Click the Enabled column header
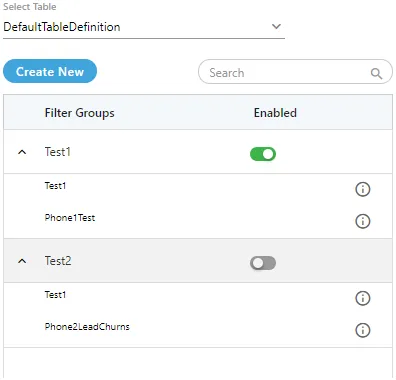The width and height of the screenshot is (396, 380). tap(275, 113)
